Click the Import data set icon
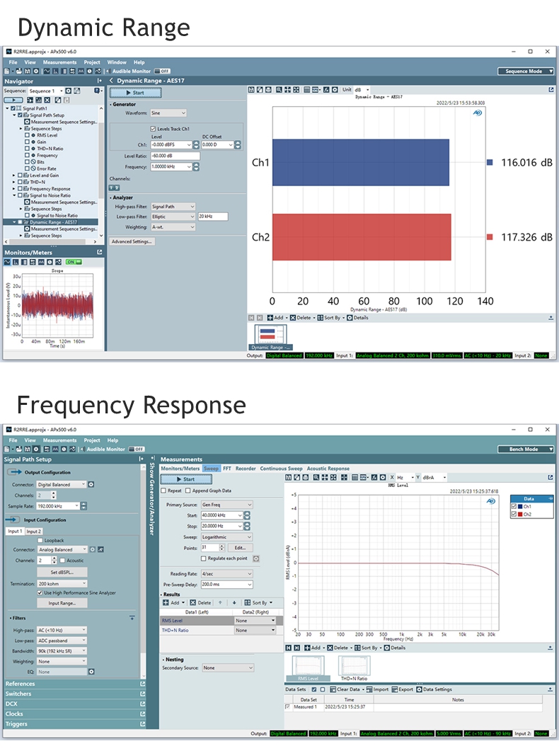This screenshot has width=559, height=756. 369,689
